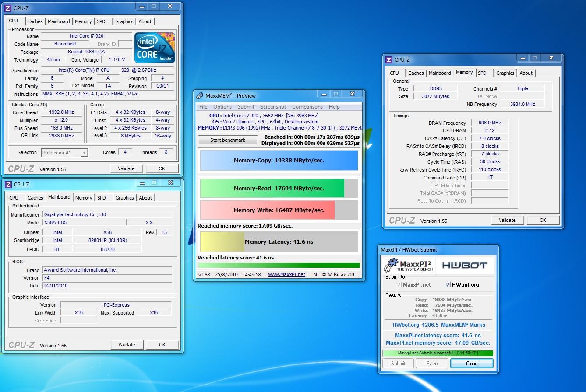The width and height of the screenshot is (586, 392).
Task: Open the Options menu in MaxxMEM²
Action: click(x=222, y=107)
